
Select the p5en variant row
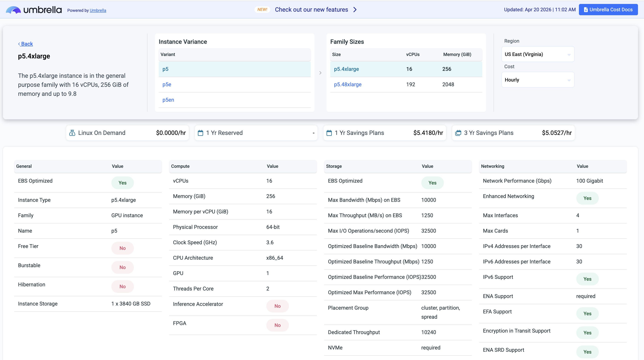pyautogui.click(x=168, y=100)
